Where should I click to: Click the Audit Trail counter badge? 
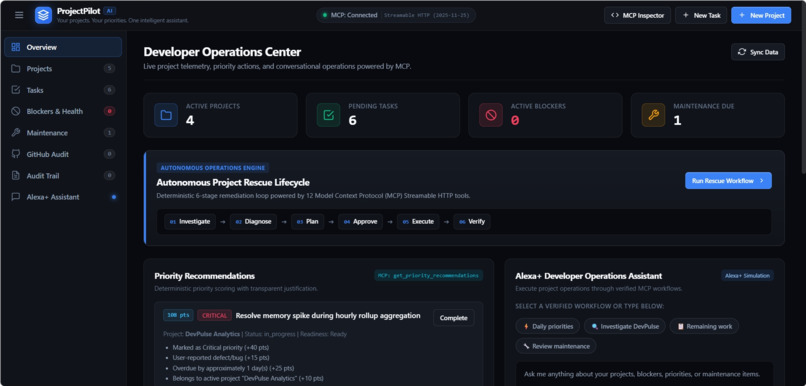(109, 176)
